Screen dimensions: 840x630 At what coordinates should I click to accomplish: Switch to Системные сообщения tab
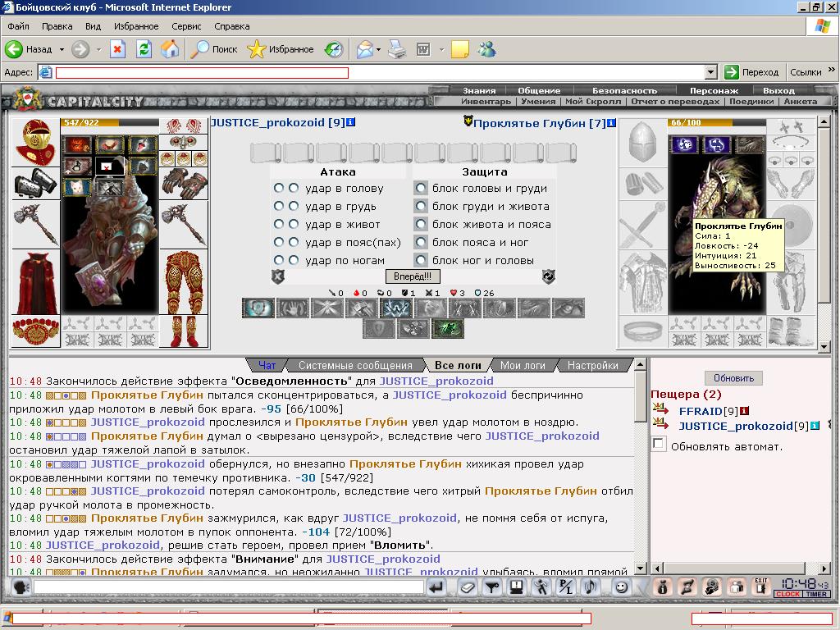(355, 365)
